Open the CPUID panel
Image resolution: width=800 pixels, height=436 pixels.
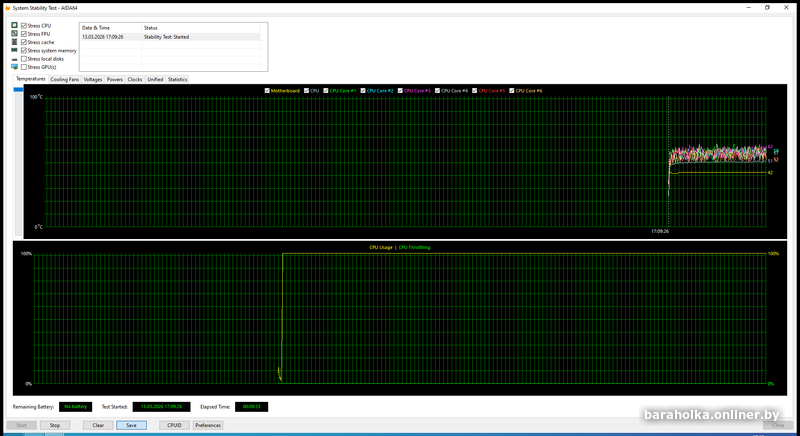(174, 425)
